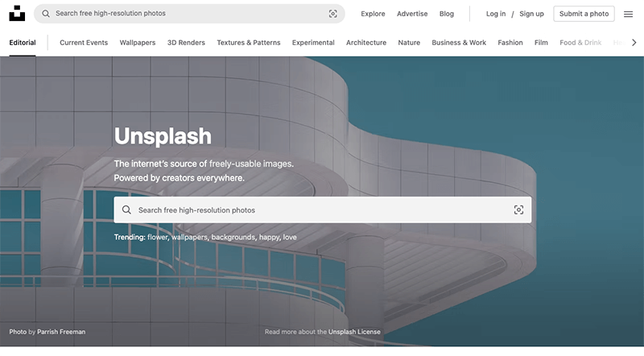
Task: Select the Editorial tab
Action: pos(23,43)
